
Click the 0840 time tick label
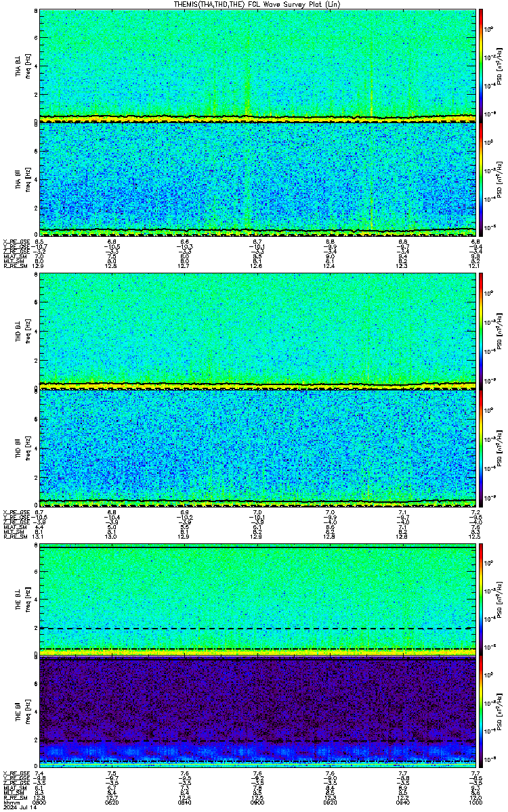(x=184, y=802)
